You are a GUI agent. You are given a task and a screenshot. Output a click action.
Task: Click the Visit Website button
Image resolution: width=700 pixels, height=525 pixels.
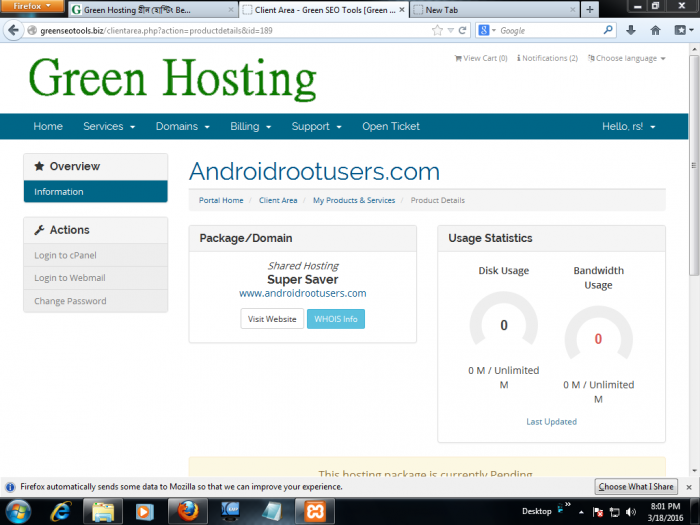point(272,319)
